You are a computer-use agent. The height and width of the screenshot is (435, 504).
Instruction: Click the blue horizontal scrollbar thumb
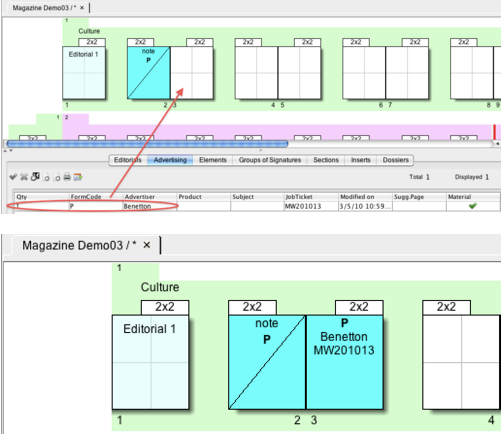[147, 144]
